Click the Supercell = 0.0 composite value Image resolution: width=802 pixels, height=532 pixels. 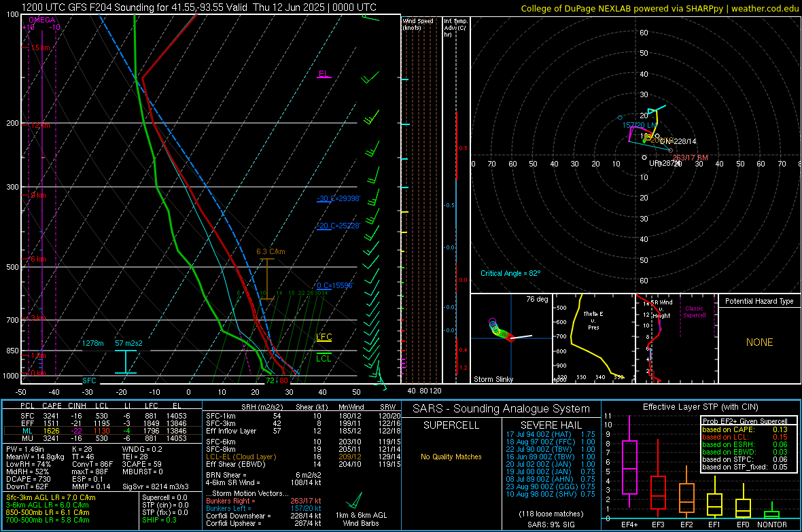click(x=164, y=497)
